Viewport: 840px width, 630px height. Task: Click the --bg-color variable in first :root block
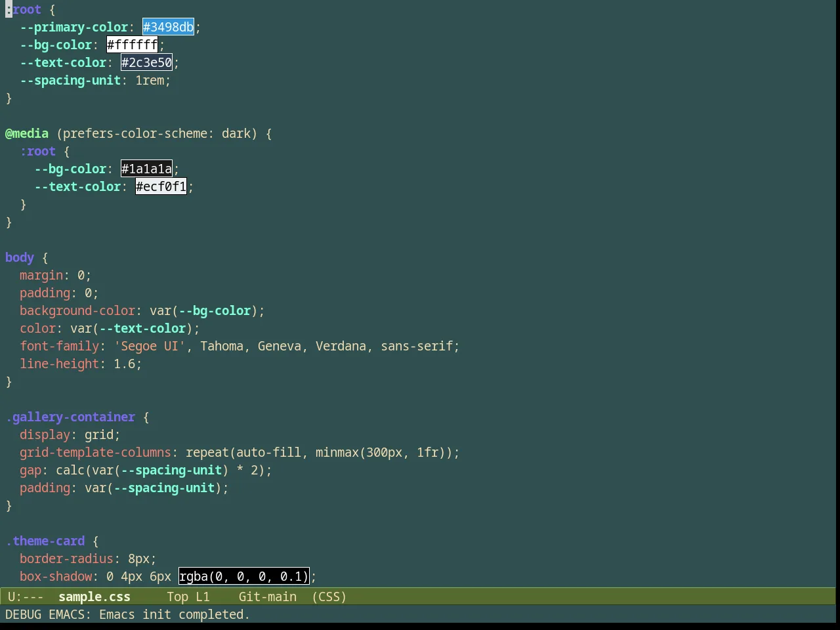tap(56, 45)
